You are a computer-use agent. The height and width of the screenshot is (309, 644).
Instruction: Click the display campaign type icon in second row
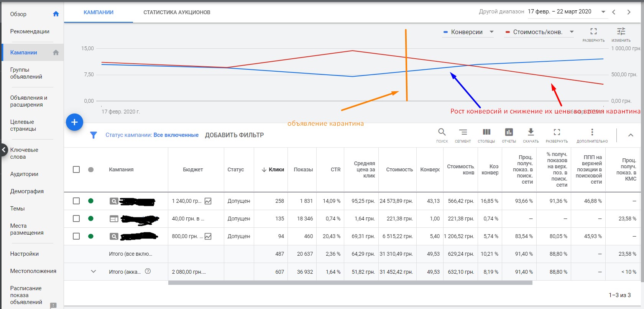114,219
